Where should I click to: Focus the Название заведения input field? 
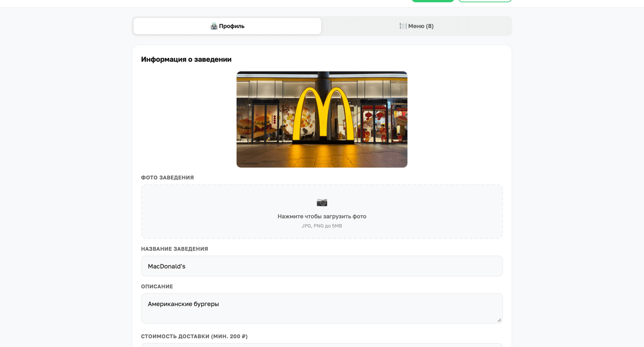(x=322, y=266)
